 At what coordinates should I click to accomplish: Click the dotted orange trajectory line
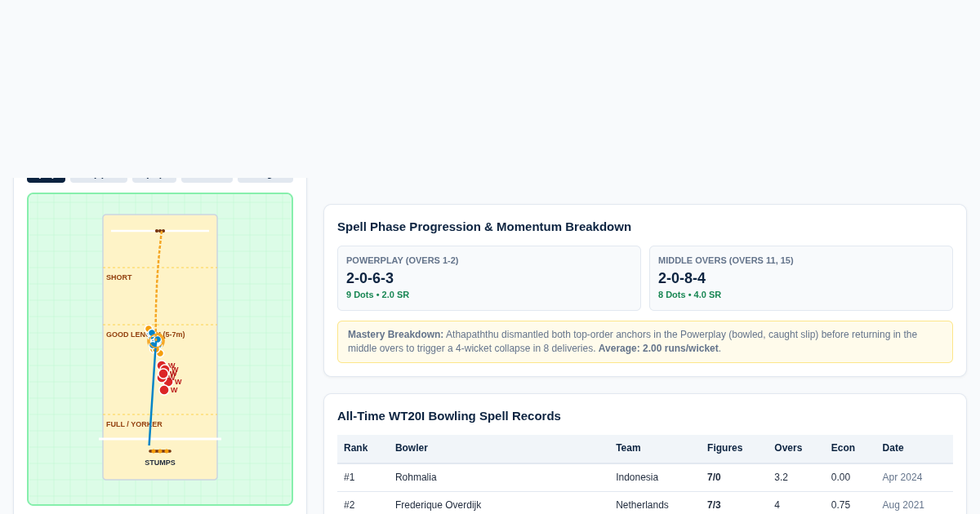pyautogui.click(x=158, y=281)
